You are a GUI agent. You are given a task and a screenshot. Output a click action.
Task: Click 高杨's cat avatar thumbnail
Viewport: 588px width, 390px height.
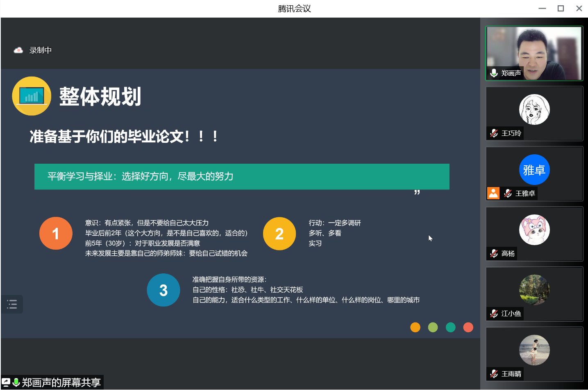(534, 230)
